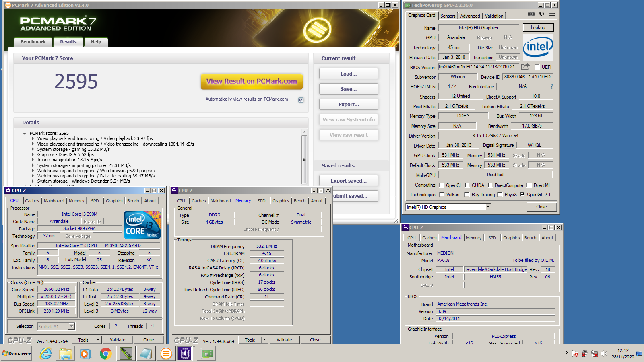Screen dimensions: 644x362
Task: Expand Graphics - DirectX 9 5.52 fps row
Action: click(x=33, y=154)
